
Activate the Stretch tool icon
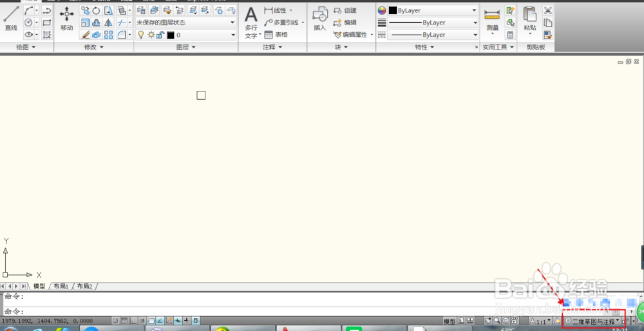(108, 10)
